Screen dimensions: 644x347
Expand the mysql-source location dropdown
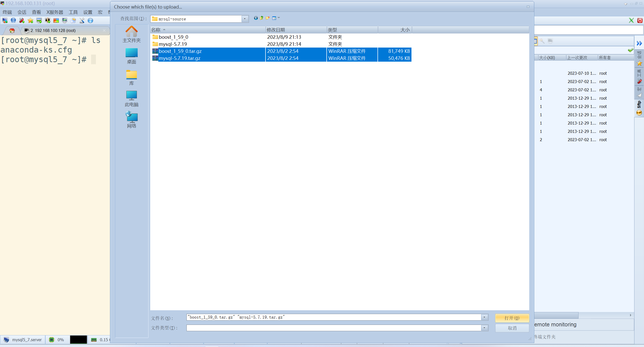click(x=245, y=19)
